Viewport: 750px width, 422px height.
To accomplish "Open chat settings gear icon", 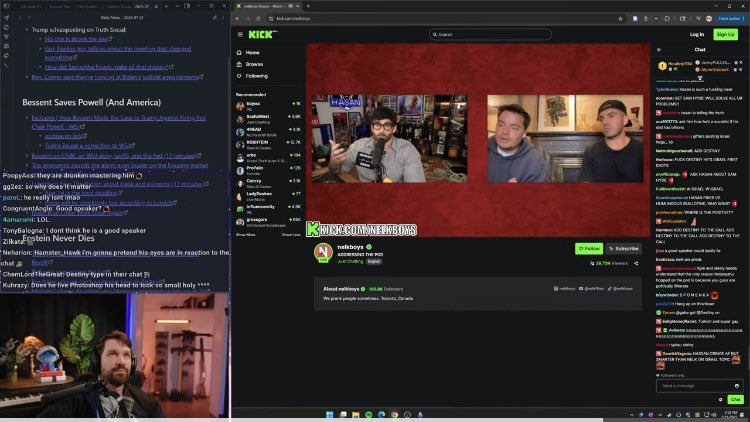I will (x=720, y=400).
